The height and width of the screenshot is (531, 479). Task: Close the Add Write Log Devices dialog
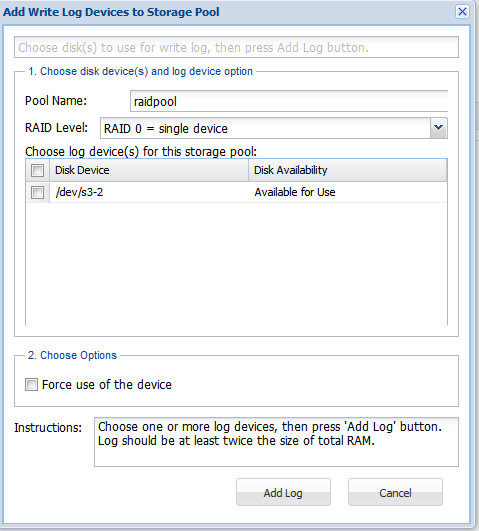pyautogui.click(x=462, y=12)
